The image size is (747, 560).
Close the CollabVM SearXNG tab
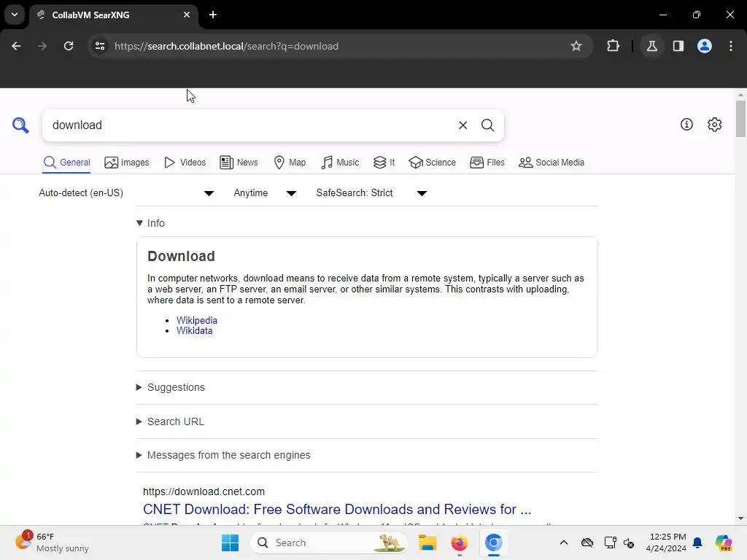pyautogui.click(x=187, y=15)
